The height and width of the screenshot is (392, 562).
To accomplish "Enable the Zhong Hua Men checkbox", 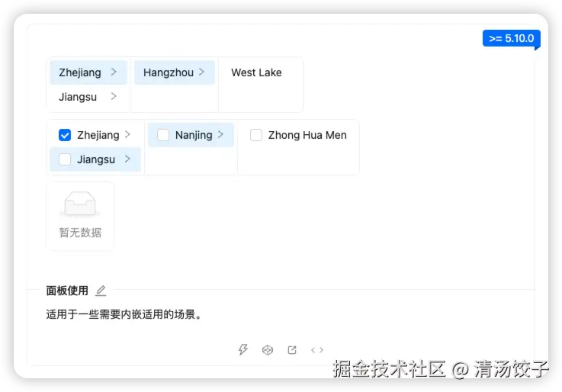I will [256, 135].
